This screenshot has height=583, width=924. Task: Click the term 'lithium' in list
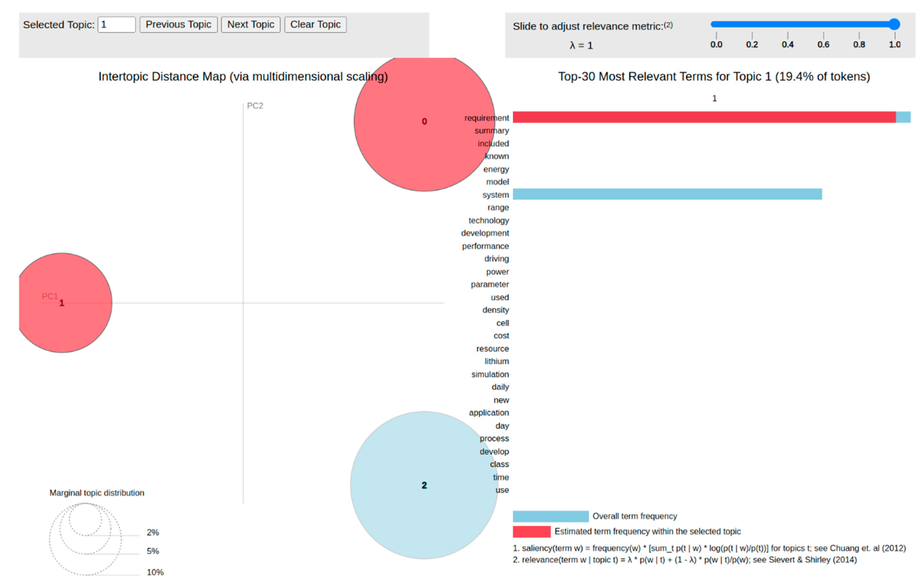(496, 361)
